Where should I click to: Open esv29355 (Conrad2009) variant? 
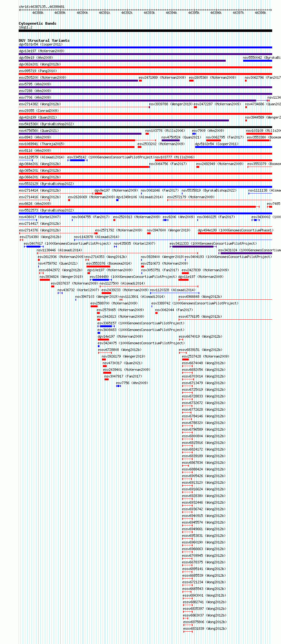pyautogui.click(x=39, y=111)
